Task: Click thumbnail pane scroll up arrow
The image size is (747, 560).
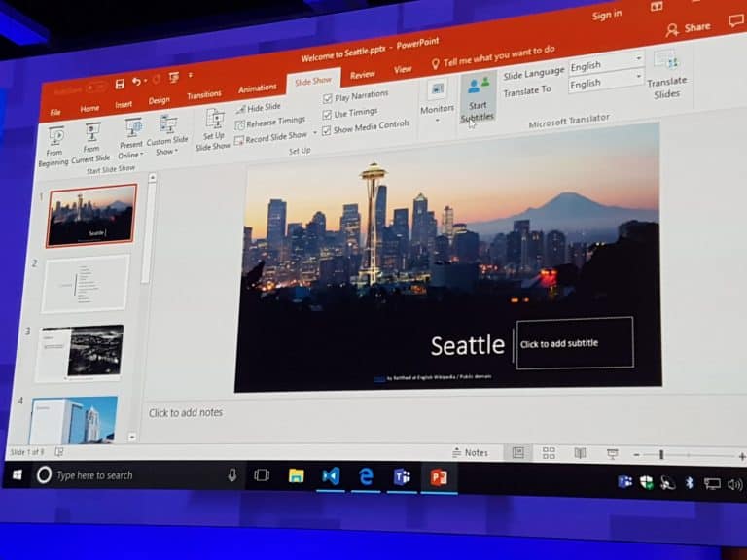Action: pyautogui.click(x=152, y=178)
